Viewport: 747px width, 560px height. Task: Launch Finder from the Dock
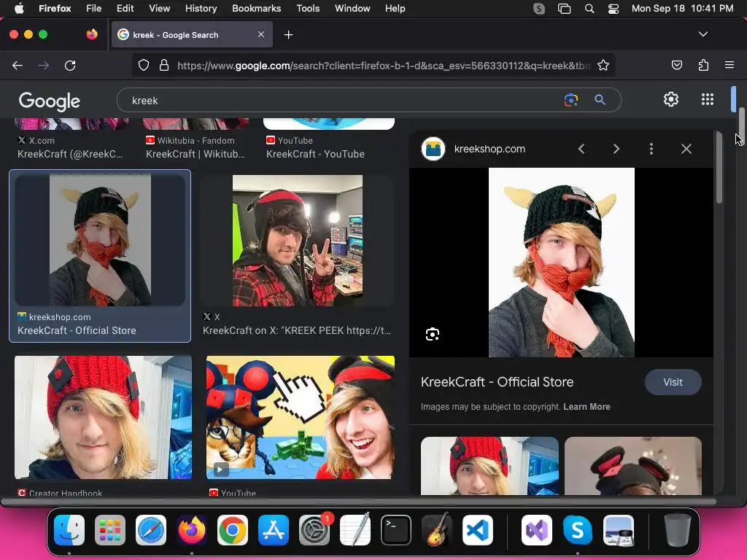tap(69, 529)
